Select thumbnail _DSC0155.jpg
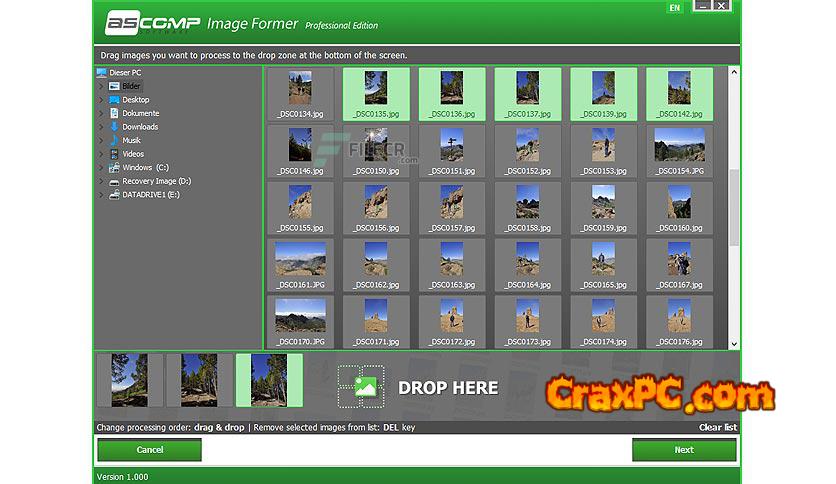Image resolution: width=836 pixels, height=484 pixels. point(301,208)
